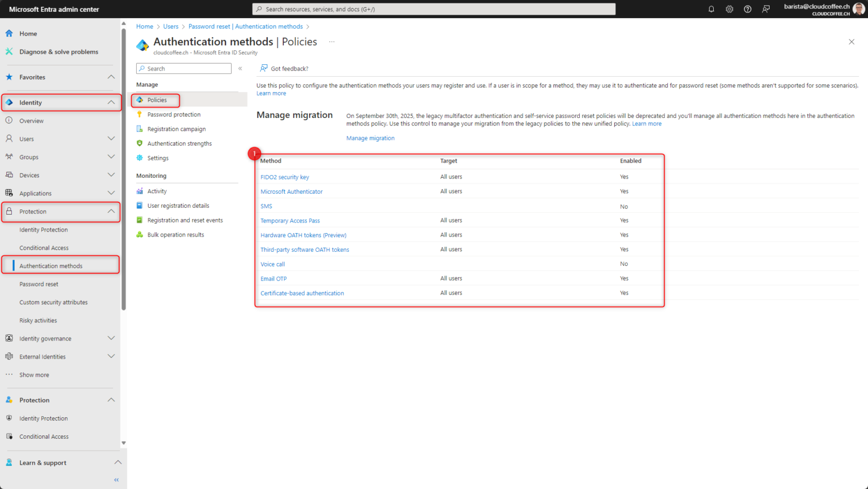Click the Manage migration link
The image size is (868, 489).
tap(370, 138)
